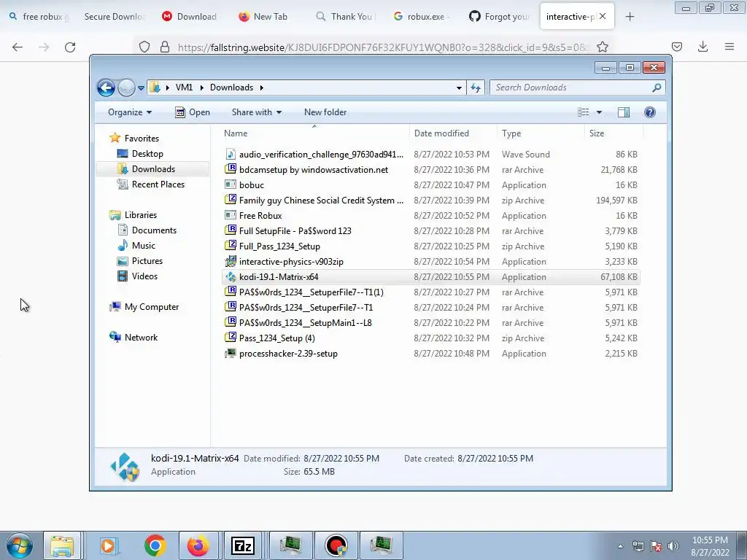Select Favorites in the navigation pane
747x560 pixels.
pyautogui.click(x=142, y=139)
